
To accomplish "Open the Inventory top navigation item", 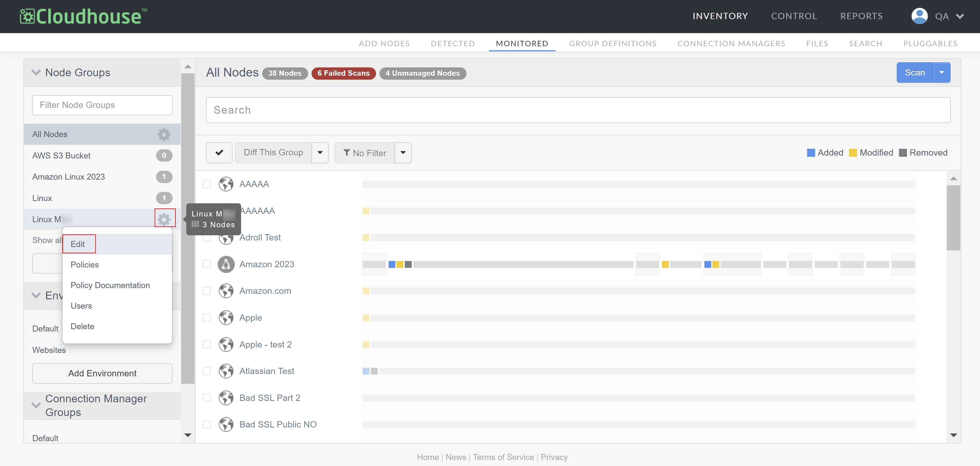I will [x=720, y=16].
